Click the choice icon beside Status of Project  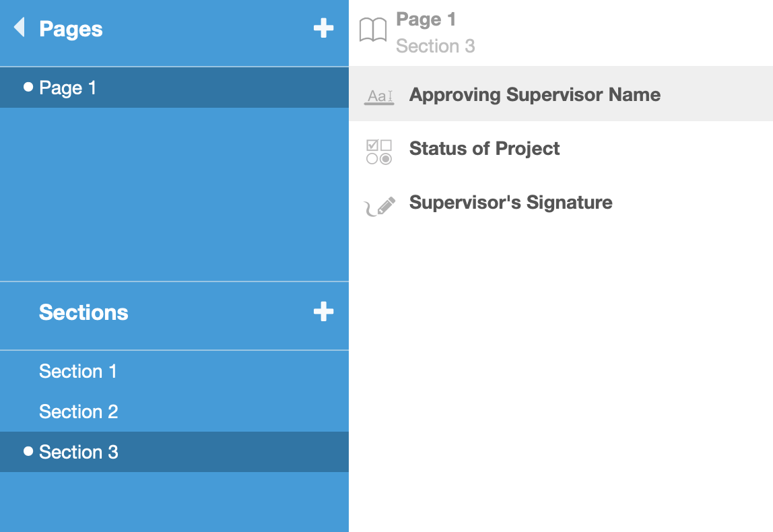tap(379, 152)
